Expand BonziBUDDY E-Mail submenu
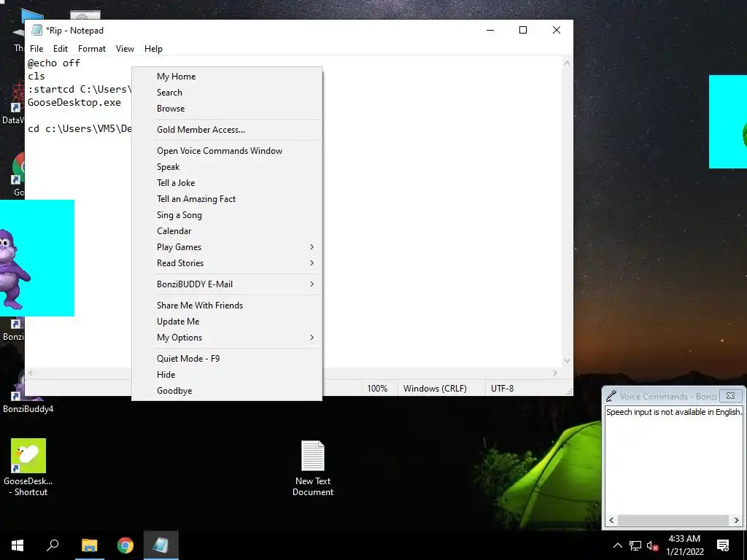The width and height of the screenshot is (747, 560). point(227,284)
